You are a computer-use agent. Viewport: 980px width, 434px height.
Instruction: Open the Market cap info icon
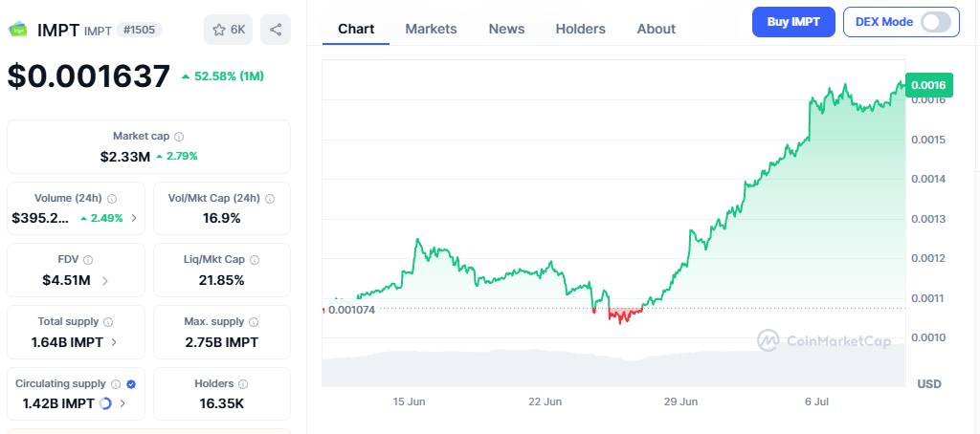pos(179,136)
